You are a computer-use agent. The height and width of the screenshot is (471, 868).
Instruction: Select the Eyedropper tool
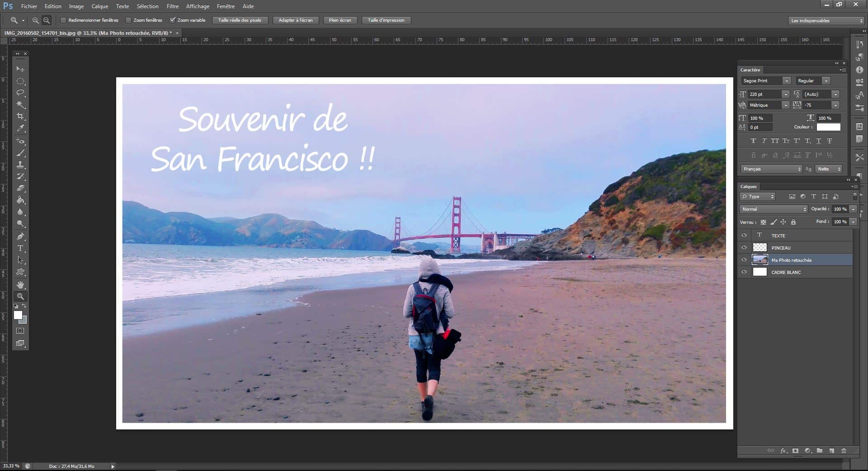(x=20, y=128)
